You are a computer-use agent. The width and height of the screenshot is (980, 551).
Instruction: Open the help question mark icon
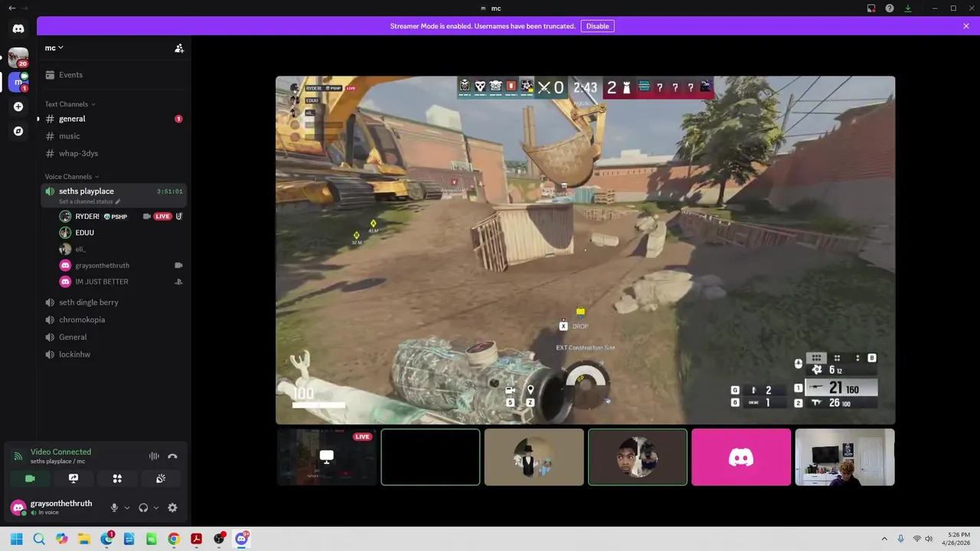[890, 8]
